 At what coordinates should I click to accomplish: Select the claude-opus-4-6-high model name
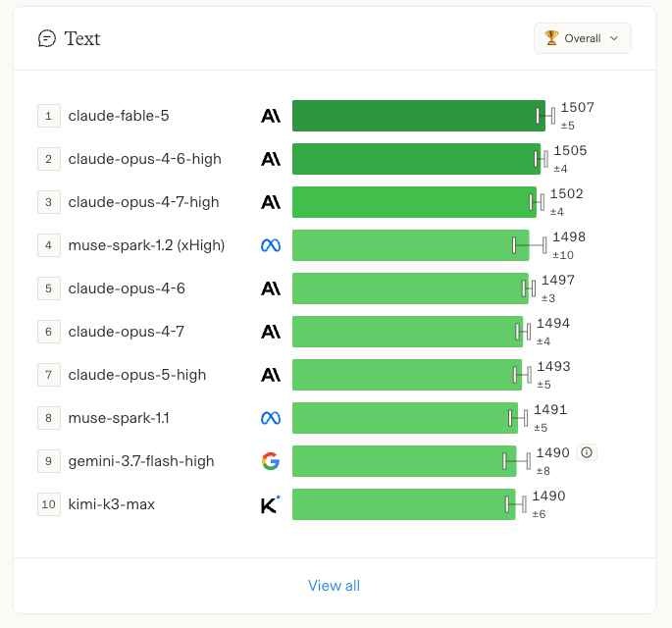(x=145, y=159)
